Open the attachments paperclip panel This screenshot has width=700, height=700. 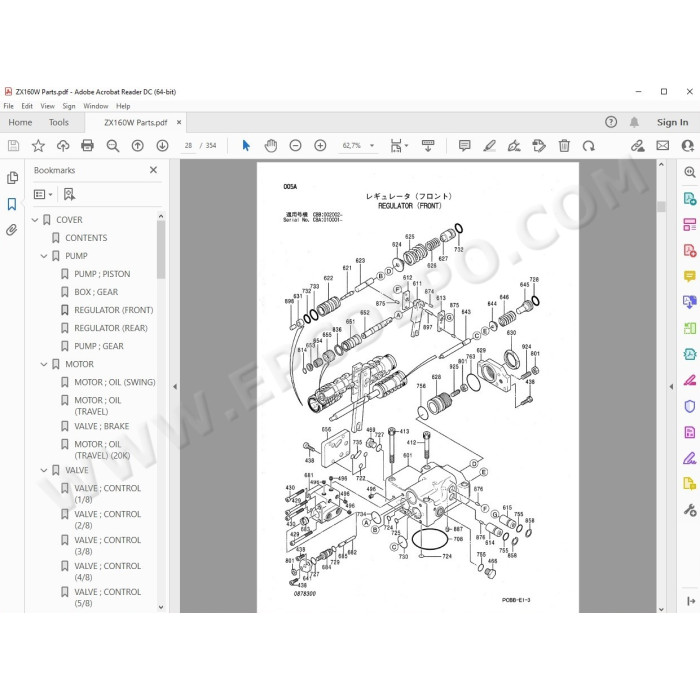(x=12, y=230)
